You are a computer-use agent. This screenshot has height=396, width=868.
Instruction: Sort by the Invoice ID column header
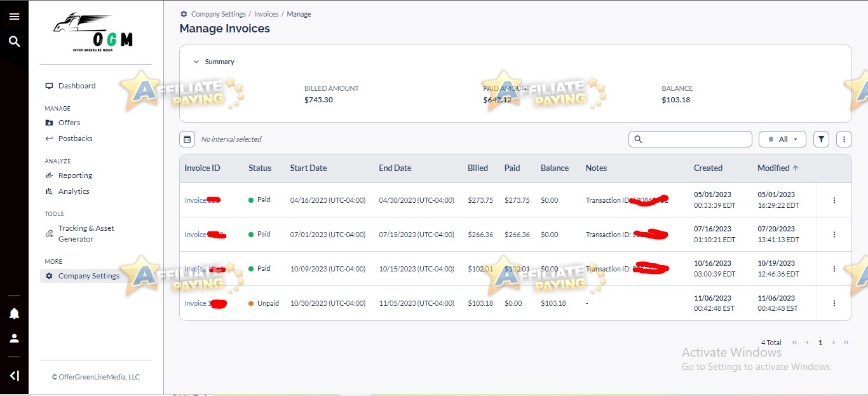point(203,168)
